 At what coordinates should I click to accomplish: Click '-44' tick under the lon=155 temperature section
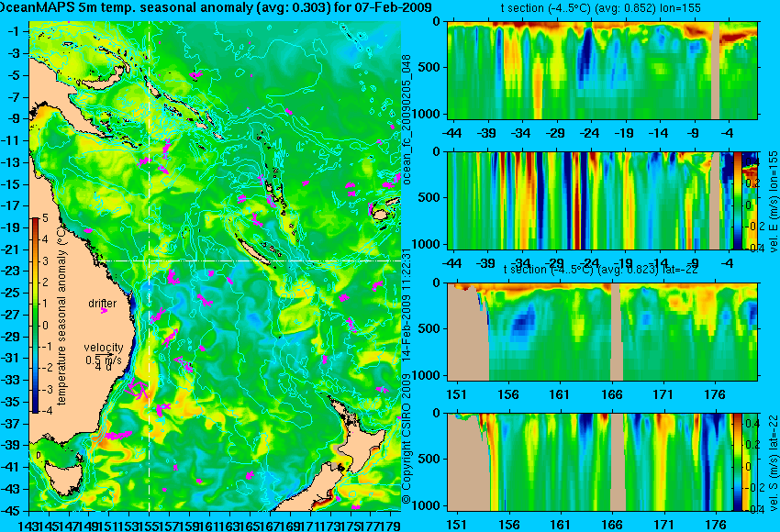pyautogui.click(x=451, y=133)
